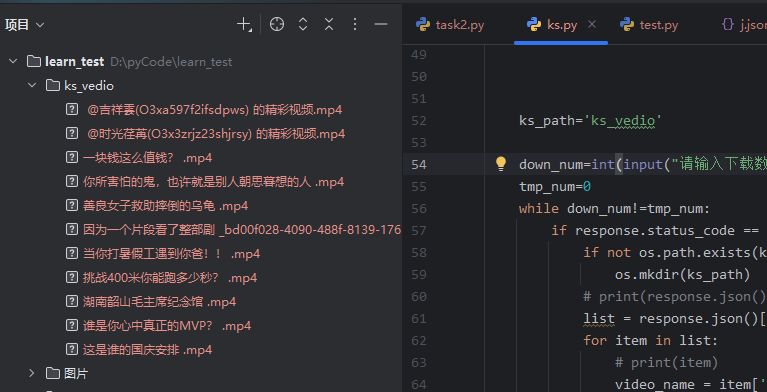Click the code tmp_num=0 on line 55
Viewport: 767px width, 392px height.
click(x=556, y=186)
